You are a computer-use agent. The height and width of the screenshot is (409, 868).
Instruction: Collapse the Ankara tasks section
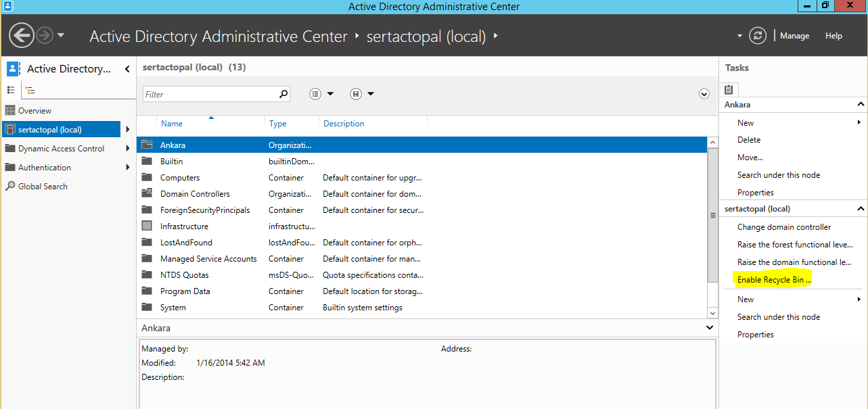pyautogui.click(x=861, y=105)
